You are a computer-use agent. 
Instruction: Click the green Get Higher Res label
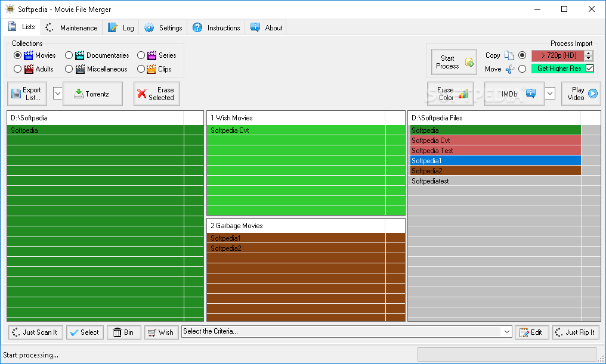(558, 69)
